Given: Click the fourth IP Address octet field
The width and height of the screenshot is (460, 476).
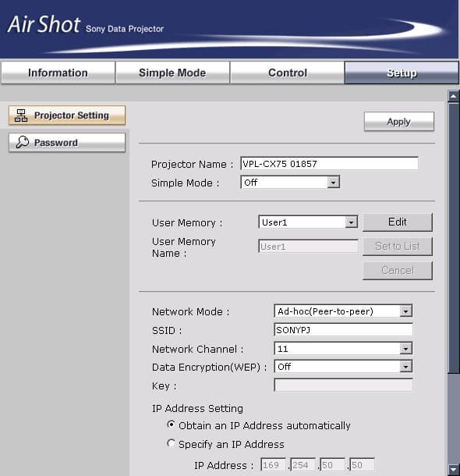Looking at the screenshot, I should [x=362, y=465].
